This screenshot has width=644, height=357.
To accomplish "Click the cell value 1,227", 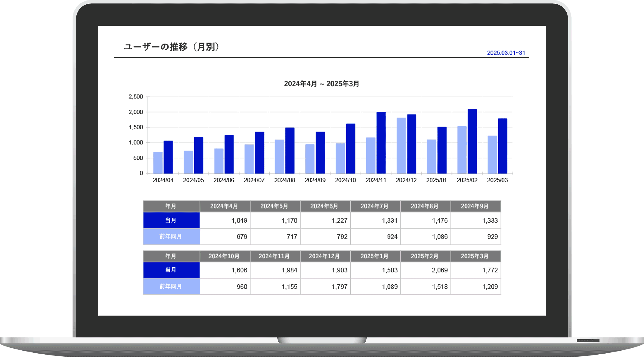I will point(339,221).
